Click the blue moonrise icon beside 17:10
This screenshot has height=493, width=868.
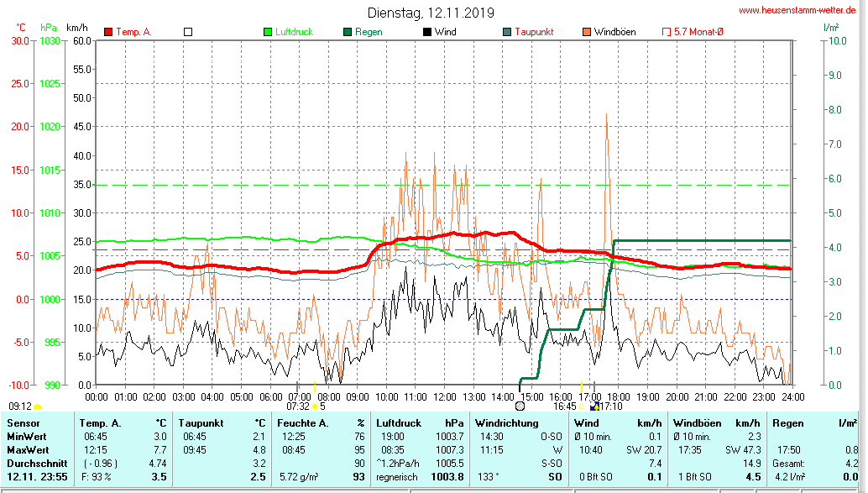[595, 406]
